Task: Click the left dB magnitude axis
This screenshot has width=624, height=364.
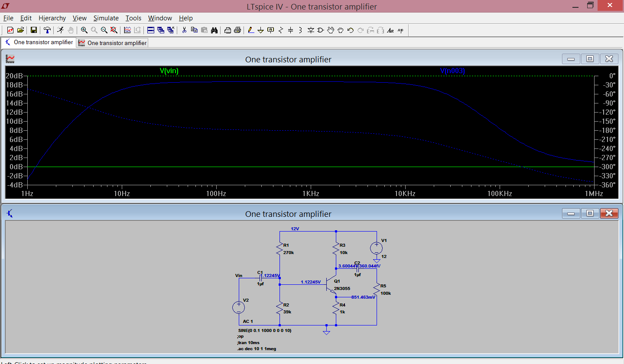Action: coord(16,130)
